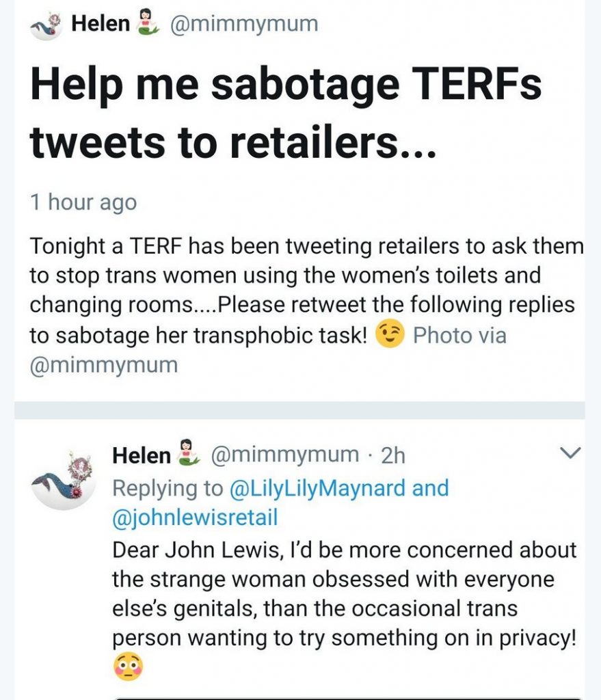Visit @mimmymum handle in Moment header

pyautogui.click(x=244, y=24)
